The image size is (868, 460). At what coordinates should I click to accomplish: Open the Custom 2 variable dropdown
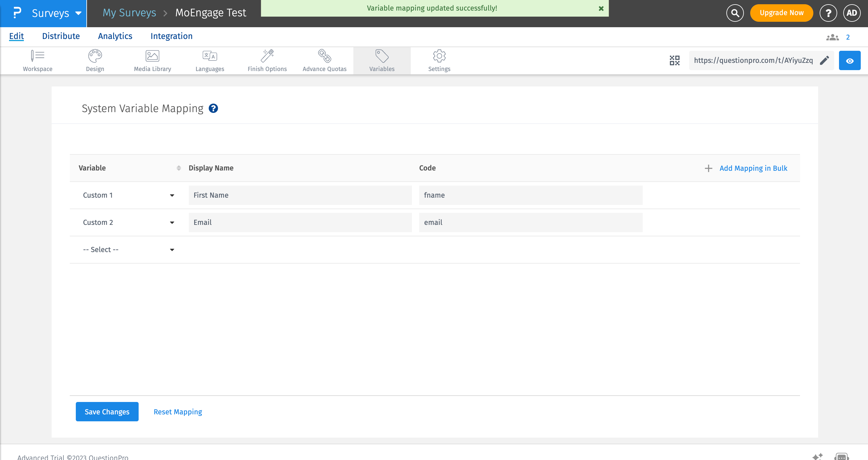(x=128, y=222)
